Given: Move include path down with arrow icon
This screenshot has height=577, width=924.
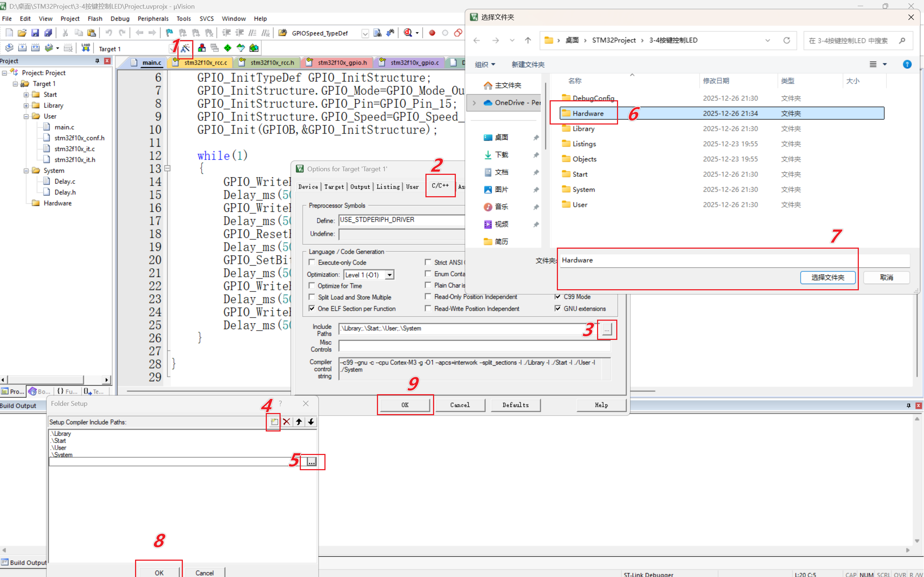Looking at the screenshot, I should pyautogui.click(x=311, y=422).
